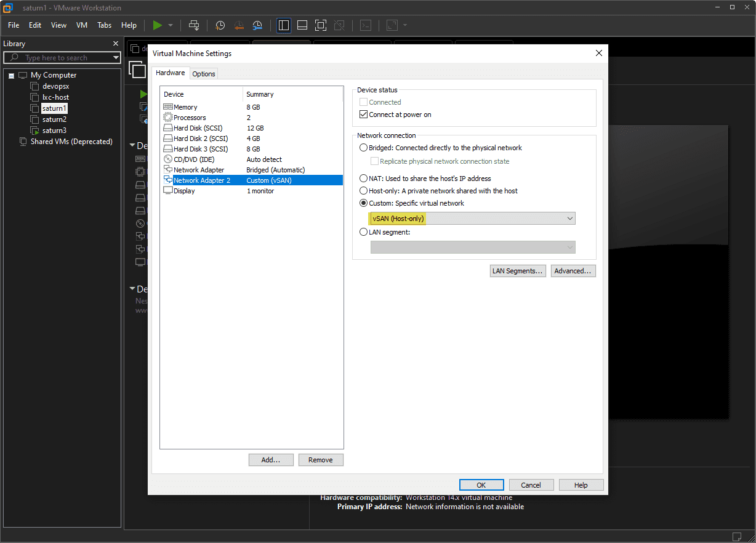
Task: Select saturn2 VM in library tree
Action: 54,119
